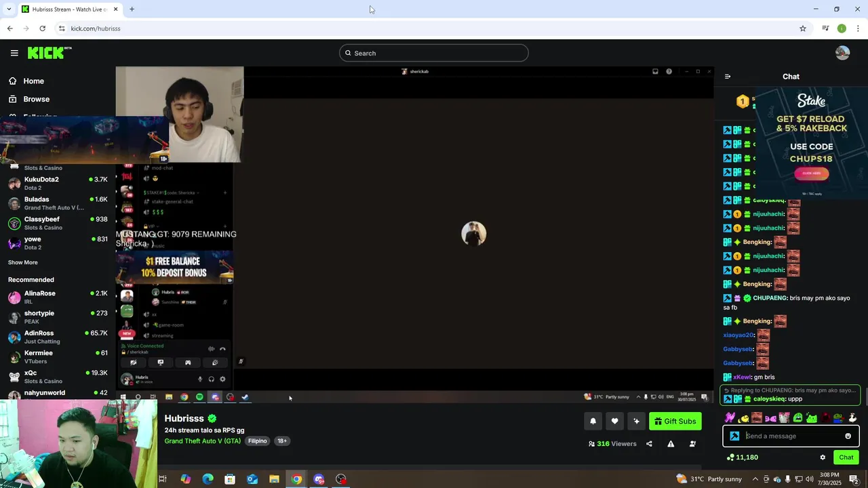Open shortypie recommended channel
The image size is (868, 488).
point(58,317)
